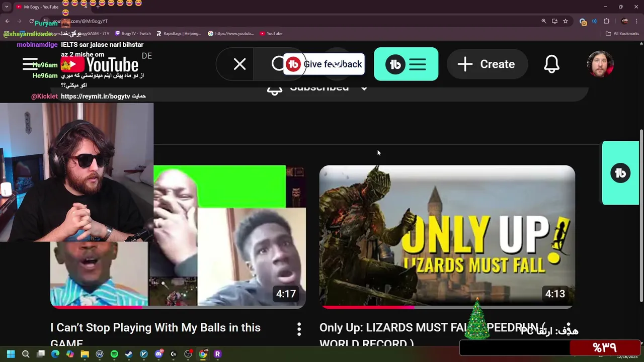644x362 pixels.
Task: Open File Explorer from taskbar
Action: pyautogui.click(x=85, y=354)
